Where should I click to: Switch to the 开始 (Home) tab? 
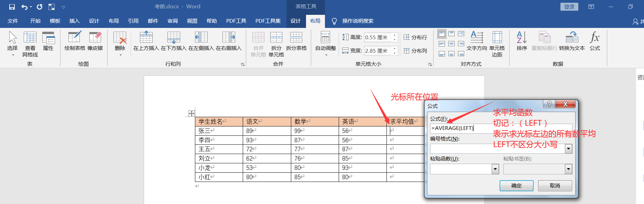pyautogui.click(x=35, y=21)
